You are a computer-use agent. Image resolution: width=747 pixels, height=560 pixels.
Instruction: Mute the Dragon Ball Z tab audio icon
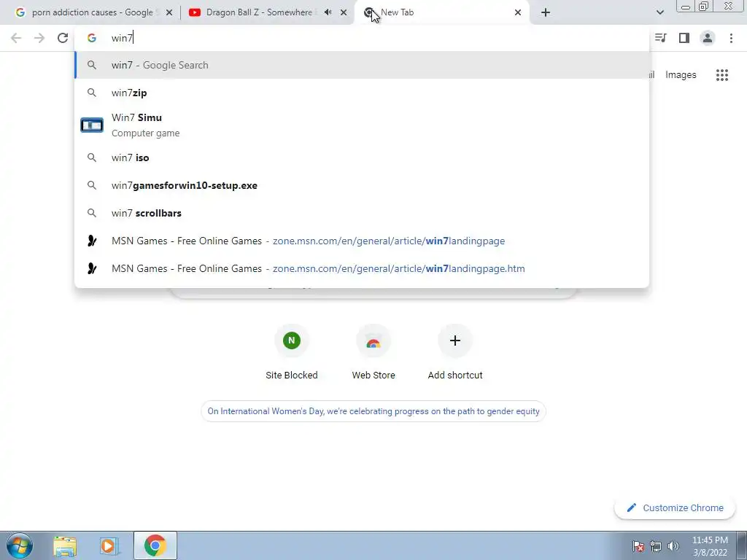[328, 12]
